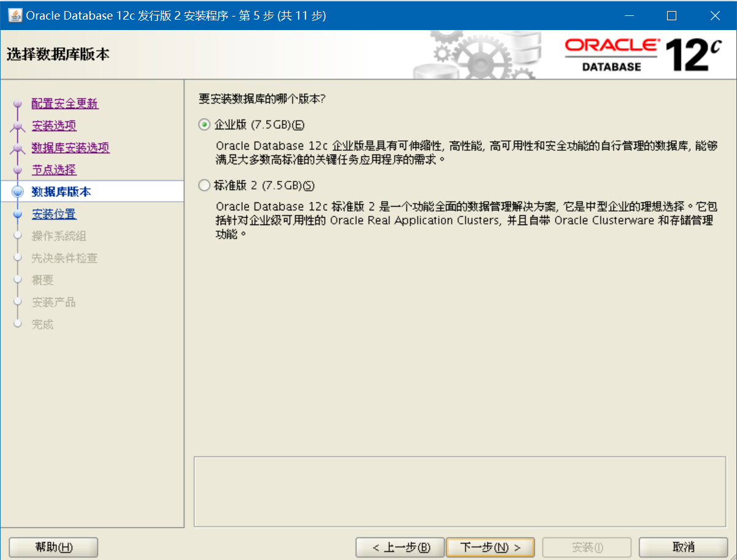This screenshot has height=560, width=737.
Task: Select the 企业版 (7.5GB) radio button
Action: (x=204, y=125)
